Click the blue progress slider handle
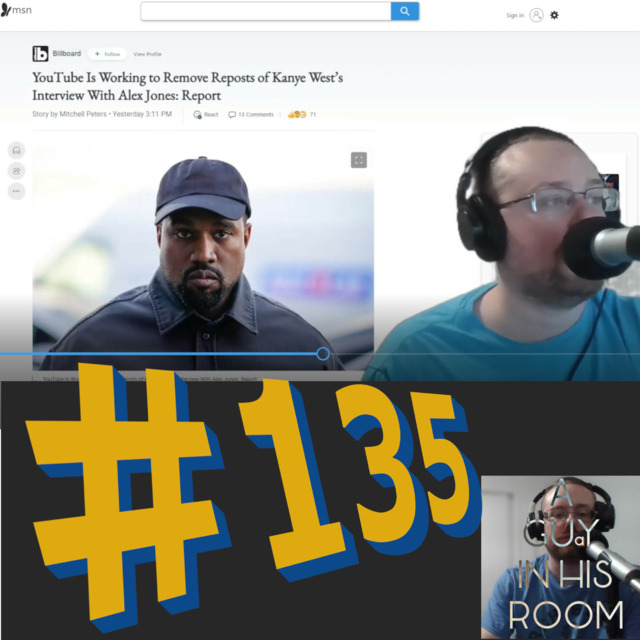The height and width of the screenshot is (640, 640). coord(323,353)
